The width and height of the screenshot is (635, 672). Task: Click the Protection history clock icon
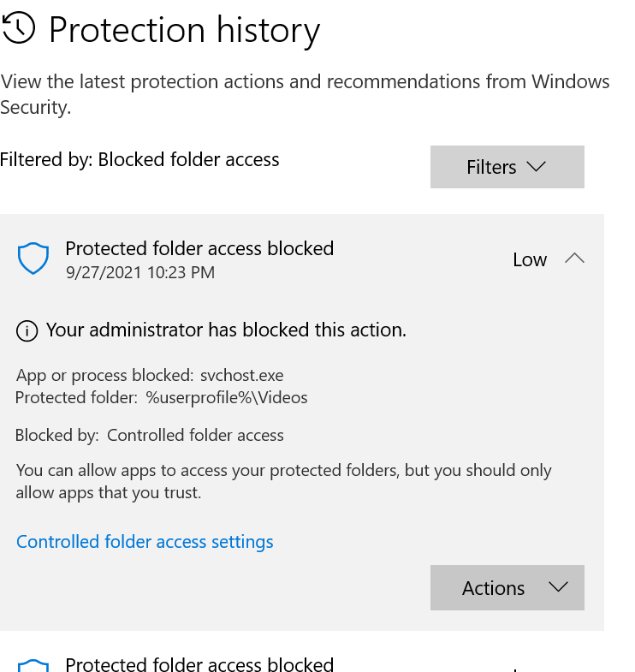pos(20,29)
